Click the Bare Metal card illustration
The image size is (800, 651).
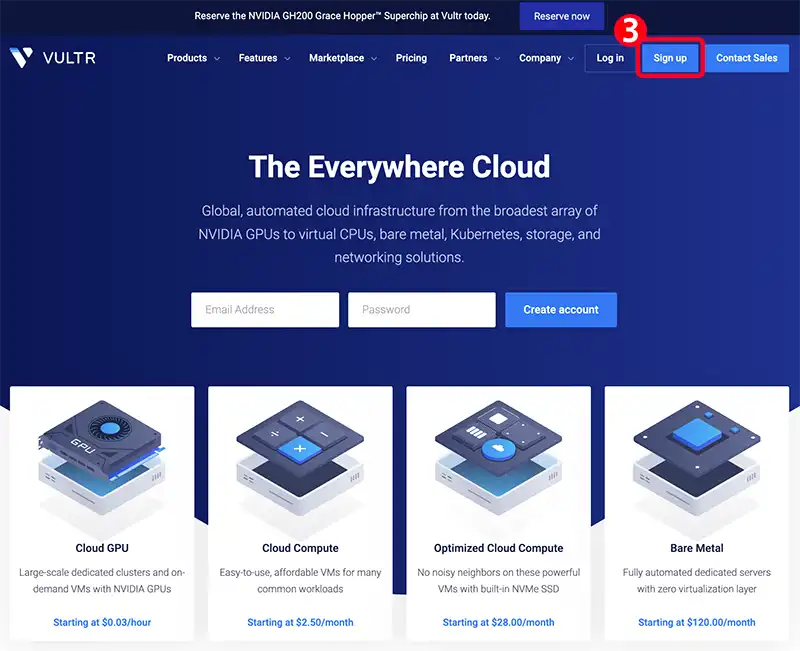[696, 458]
